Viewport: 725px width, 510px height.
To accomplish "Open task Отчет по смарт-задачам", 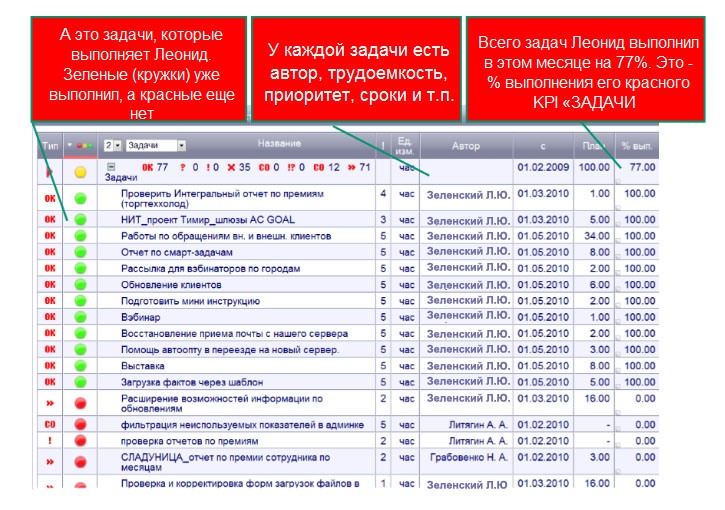I will 177,252.
